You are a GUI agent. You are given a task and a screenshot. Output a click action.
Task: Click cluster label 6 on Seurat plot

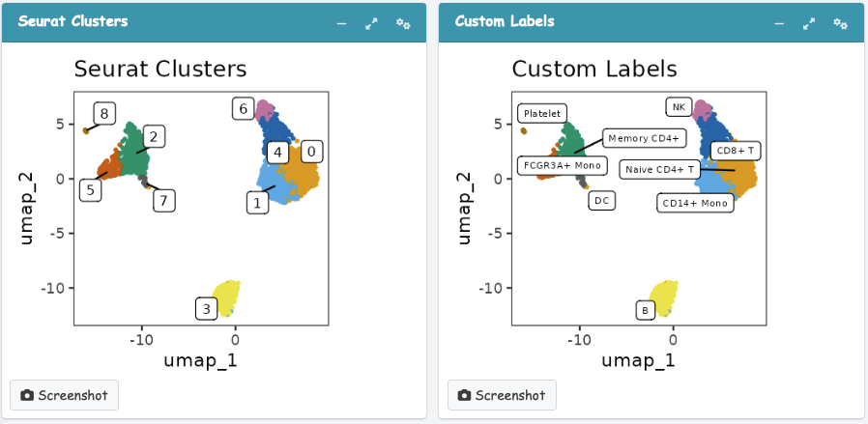click(x=244, y=108)
